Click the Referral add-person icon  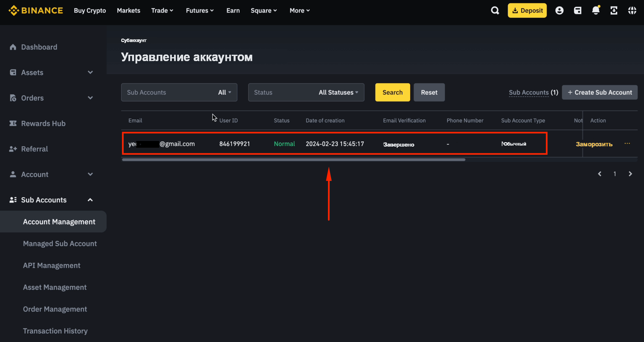(13, 149)
